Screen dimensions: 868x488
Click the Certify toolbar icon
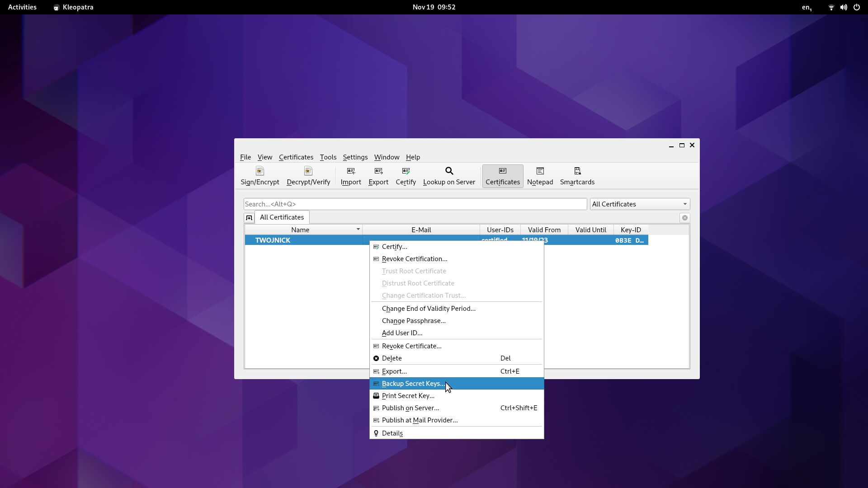pos(406,176)
